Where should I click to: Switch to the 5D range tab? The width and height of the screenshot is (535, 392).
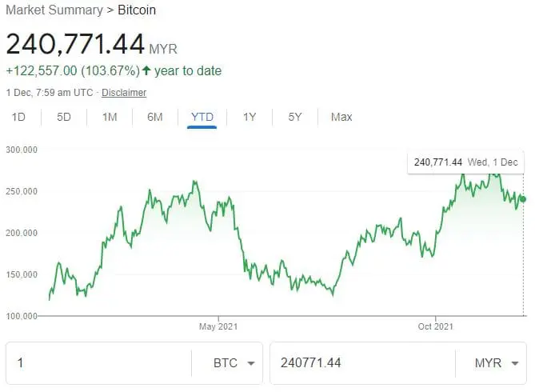(64, 118)
